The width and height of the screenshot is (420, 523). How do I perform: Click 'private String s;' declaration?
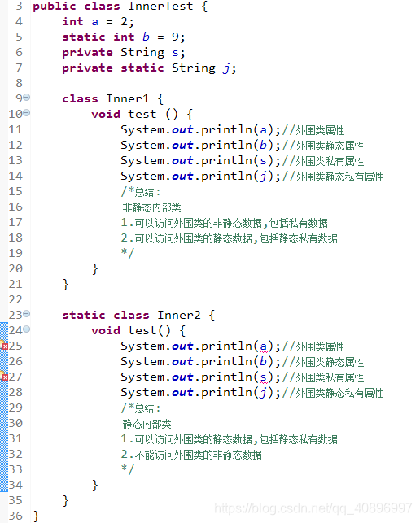[124, 52]
